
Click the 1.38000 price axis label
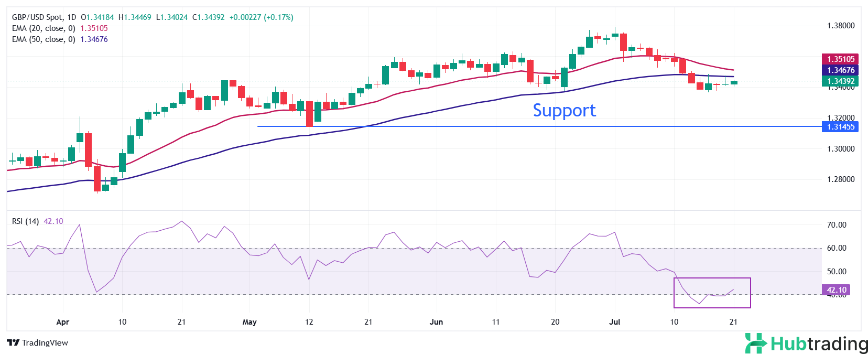[840, 26]
